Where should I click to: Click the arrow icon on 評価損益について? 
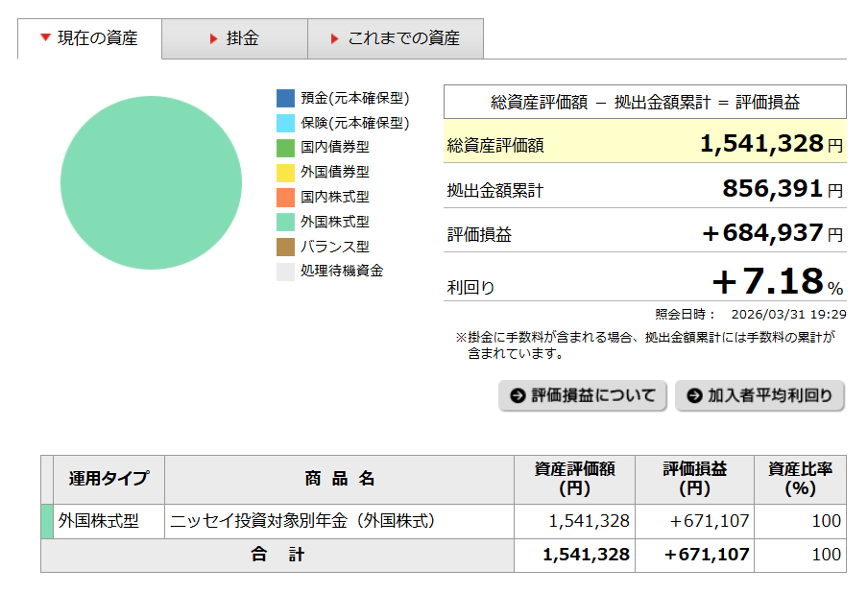(x=518, y=395)
